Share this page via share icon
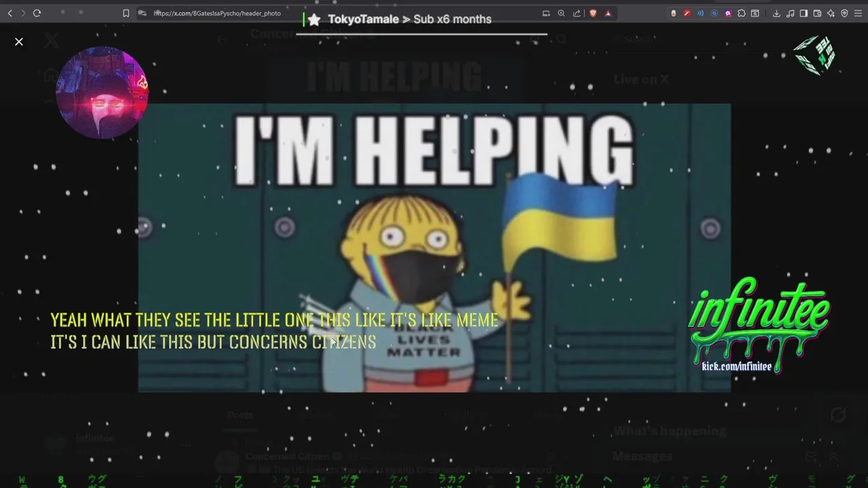The width and height of the screenshot is (868, 488). point(577,14)
